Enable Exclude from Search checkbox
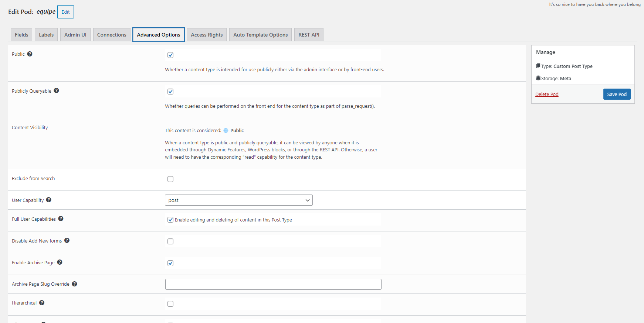The width and height of the screenshot is (644, 323). tap(170, 179)
